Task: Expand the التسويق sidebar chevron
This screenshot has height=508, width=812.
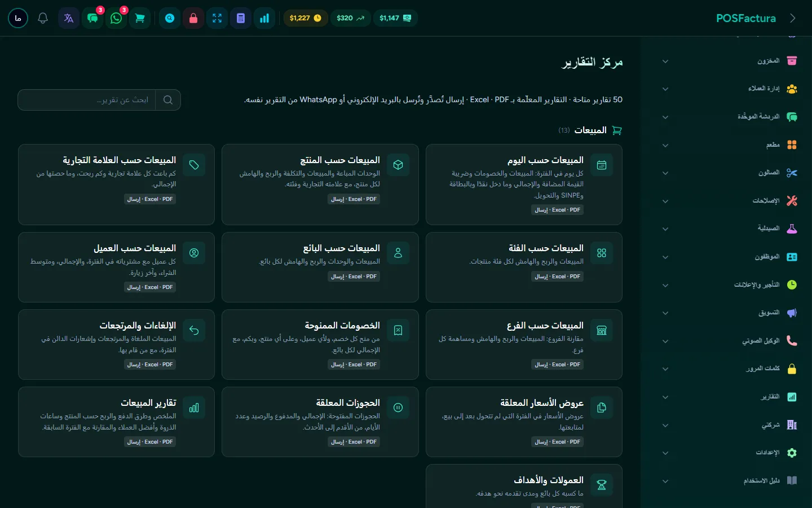Action: click(665, 313)
